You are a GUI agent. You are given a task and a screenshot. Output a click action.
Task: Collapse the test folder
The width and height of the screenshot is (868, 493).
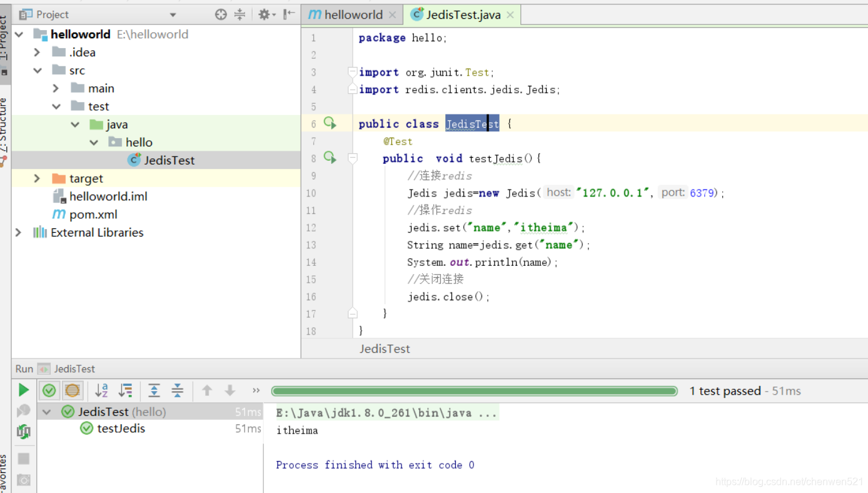tap(56, 106)
